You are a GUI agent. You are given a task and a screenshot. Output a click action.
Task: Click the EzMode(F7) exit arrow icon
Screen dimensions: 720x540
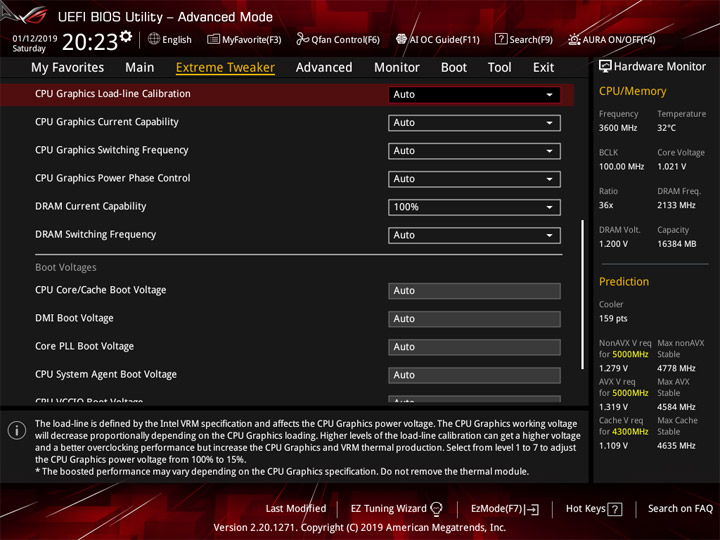(x=532, y=509)
